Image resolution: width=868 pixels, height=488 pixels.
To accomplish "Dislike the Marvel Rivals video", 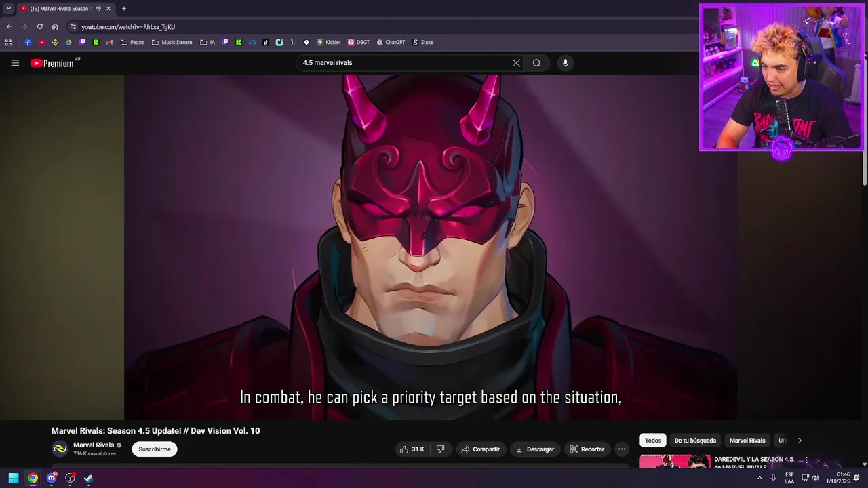I will point(440,449).
